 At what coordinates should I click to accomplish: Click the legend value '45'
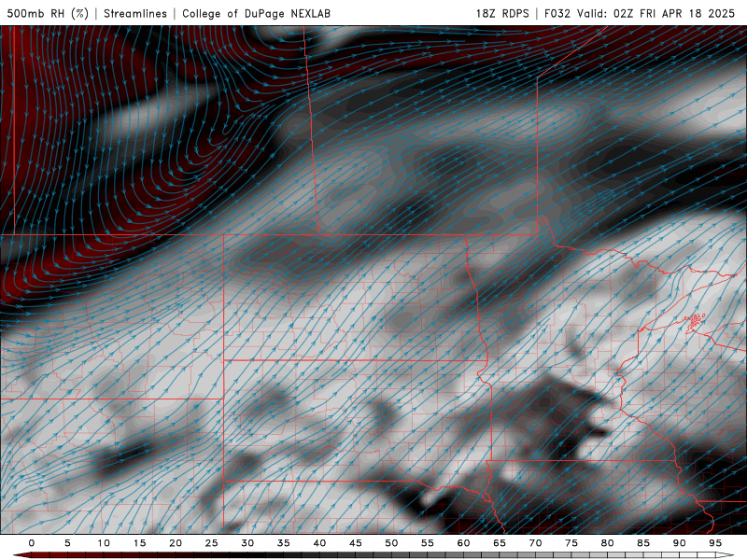point(356,543)
